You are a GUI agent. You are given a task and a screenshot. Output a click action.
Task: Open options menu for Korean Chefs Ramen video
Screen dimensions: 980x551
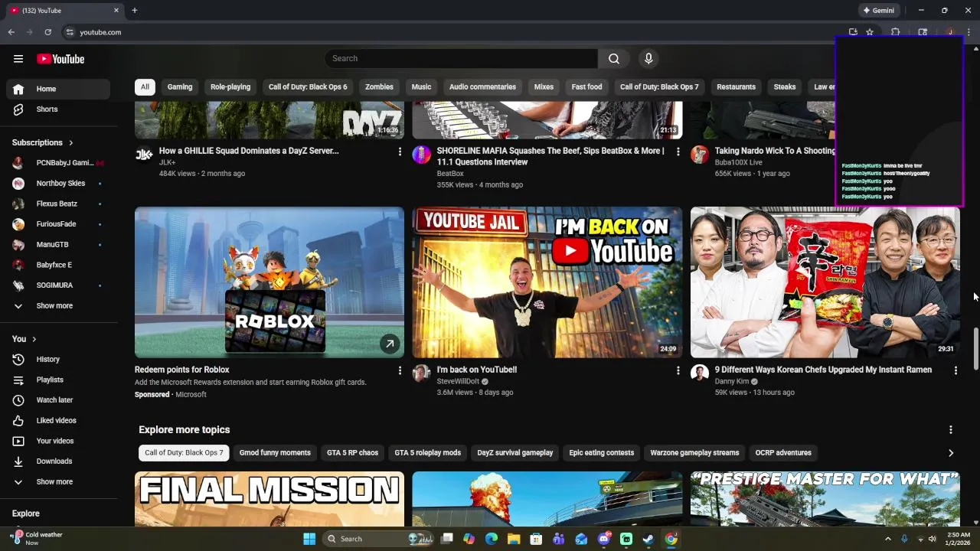tap(955, 370)
